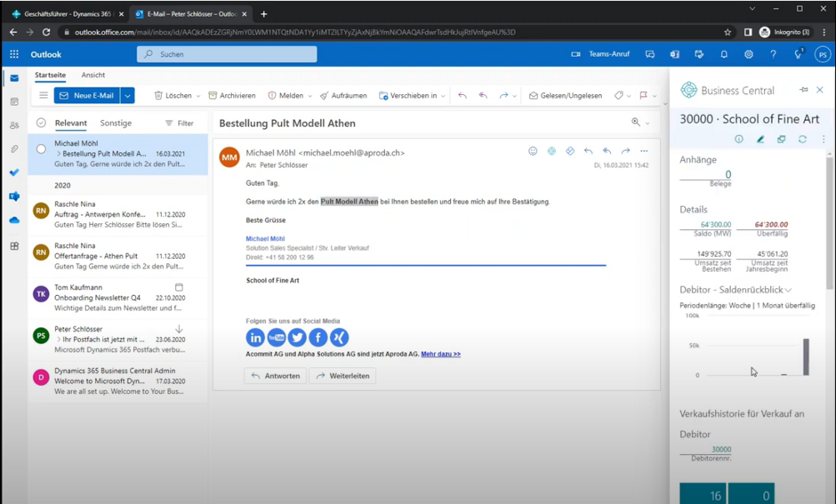Edit the customer with the pencil icon
The width and height of the screenshot is (836, 504).
click(760, 139)
